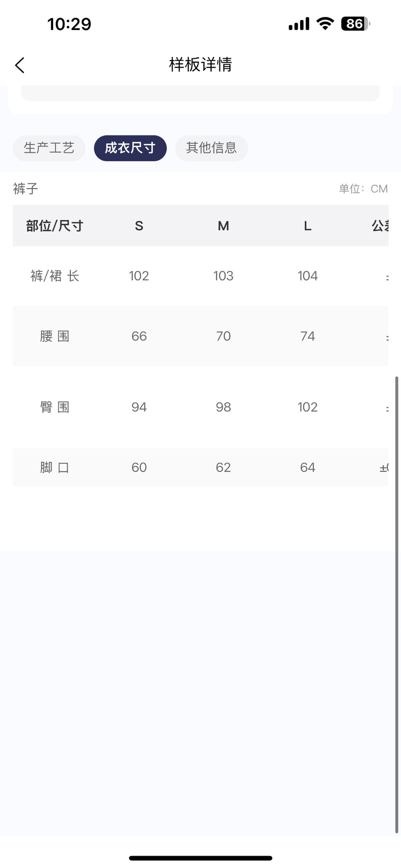Image resolution: width=401 pixels, height=868 pixels.
Task: Tap the 样板详情 page title
Action: (200, 65)
